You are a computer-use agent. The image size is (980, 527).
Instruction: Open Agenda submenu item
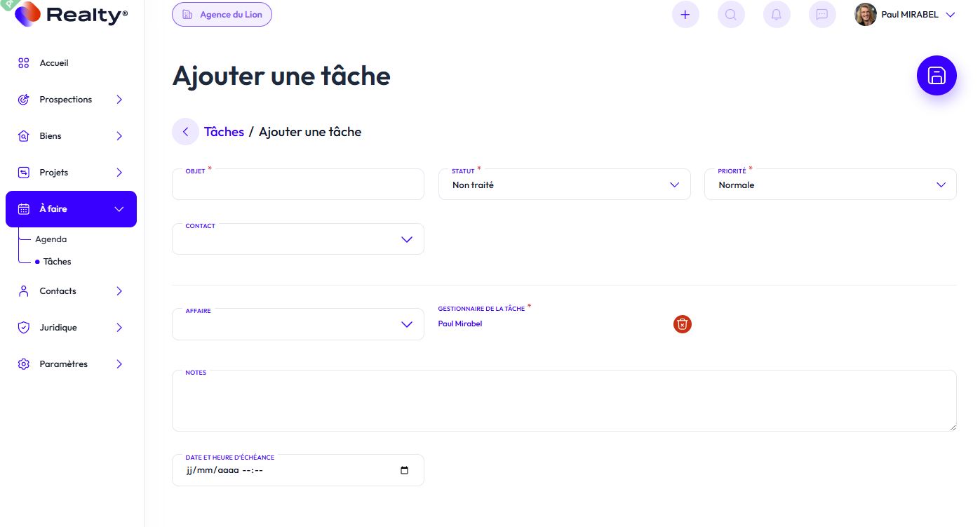coord(51,239)
